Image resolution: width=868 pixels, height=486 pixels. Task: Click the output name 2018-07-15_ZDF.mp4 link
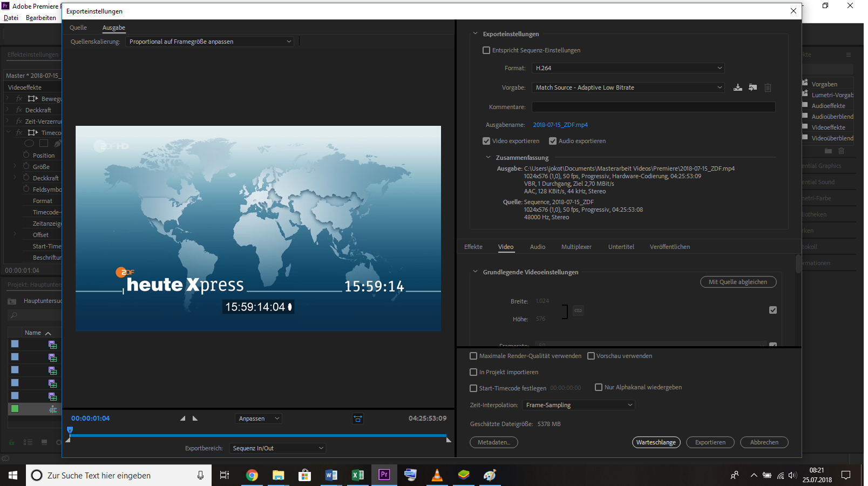560,125
